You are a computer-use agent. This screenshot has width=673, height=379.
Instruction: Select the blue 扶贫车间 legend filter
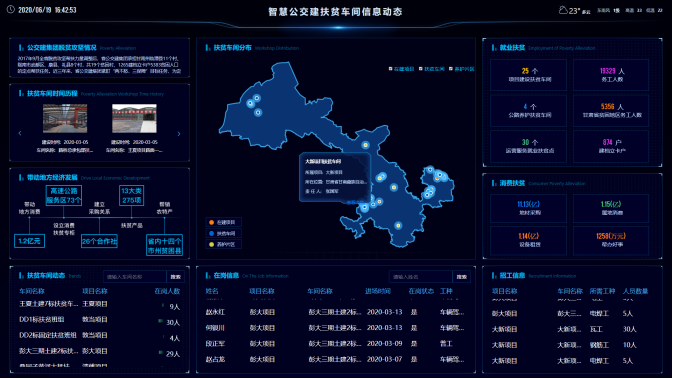click(223, 233)
